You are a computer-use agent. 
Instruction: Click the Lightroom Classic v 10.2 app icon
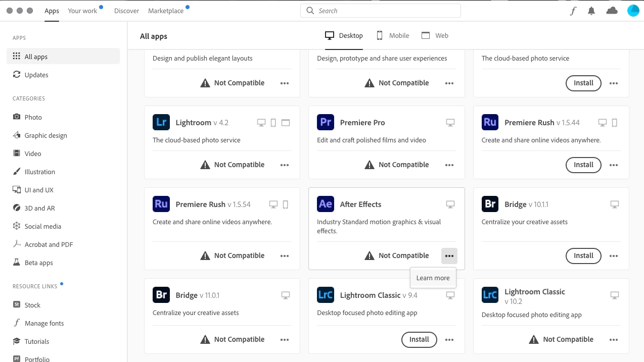pyautogui.click(x=490, y=295)
